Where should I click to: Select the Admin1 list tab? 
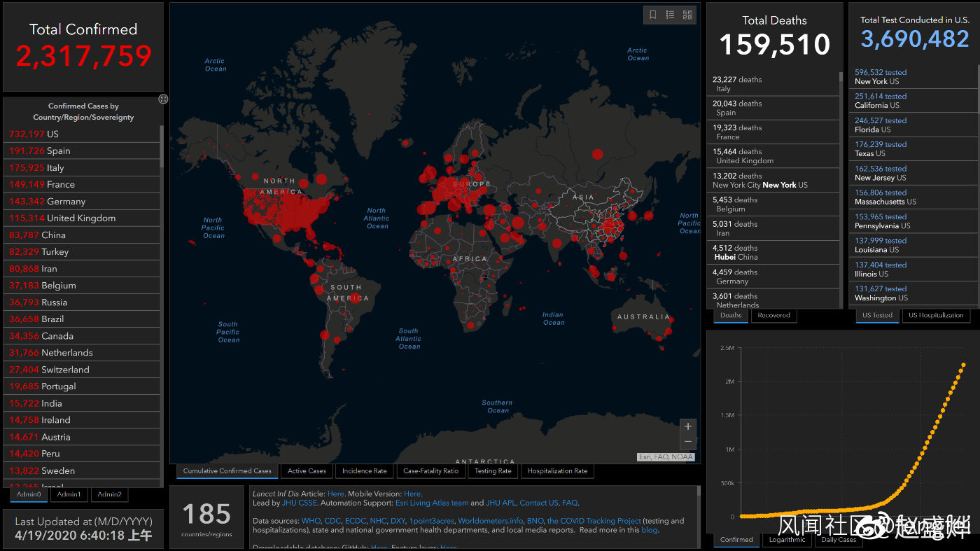[x=69, y=494]
